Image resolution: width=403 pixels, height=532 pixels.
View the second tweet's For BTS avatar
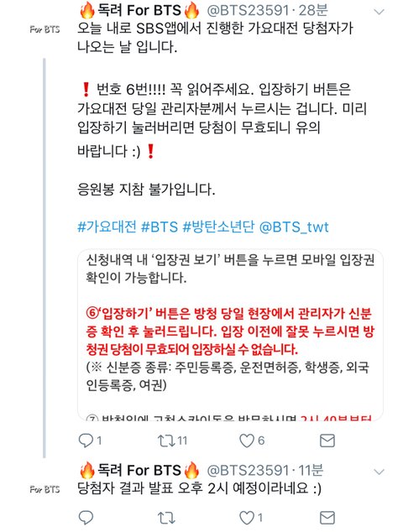pos(44,489)
